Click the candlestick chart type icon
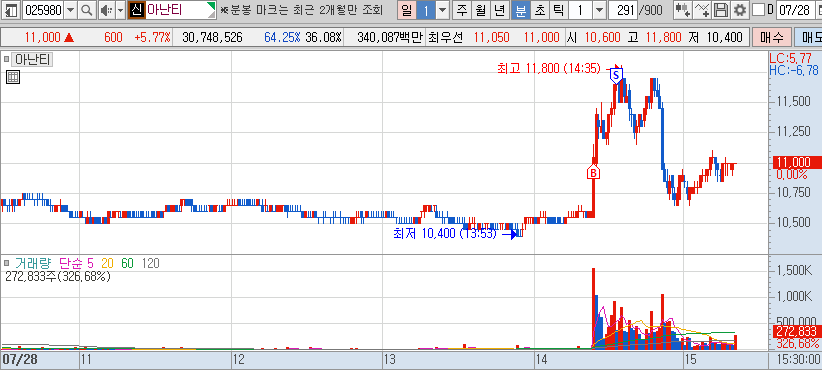Image resolution: width=822 pixels, height=370 pixels. point(682,10)
